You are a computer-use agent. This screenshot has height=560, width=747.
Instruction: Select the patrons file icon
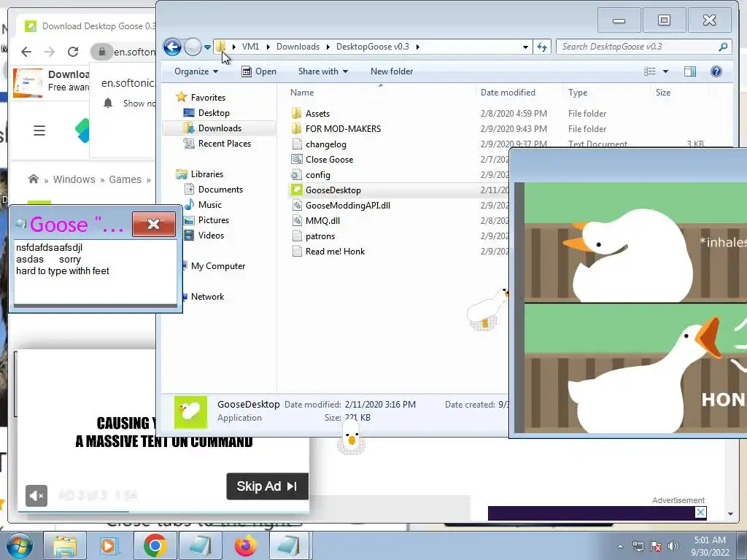297,236
